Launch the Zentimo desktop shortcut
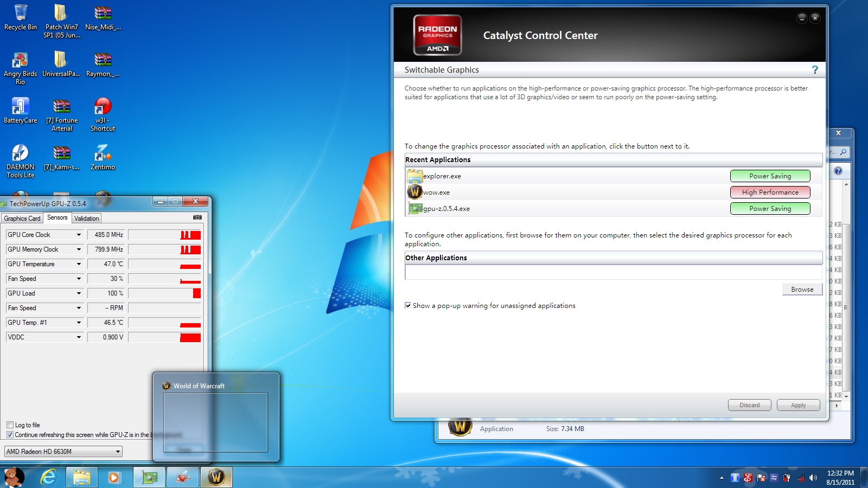This screenshot has height=488, width=868. click(103, 157)
